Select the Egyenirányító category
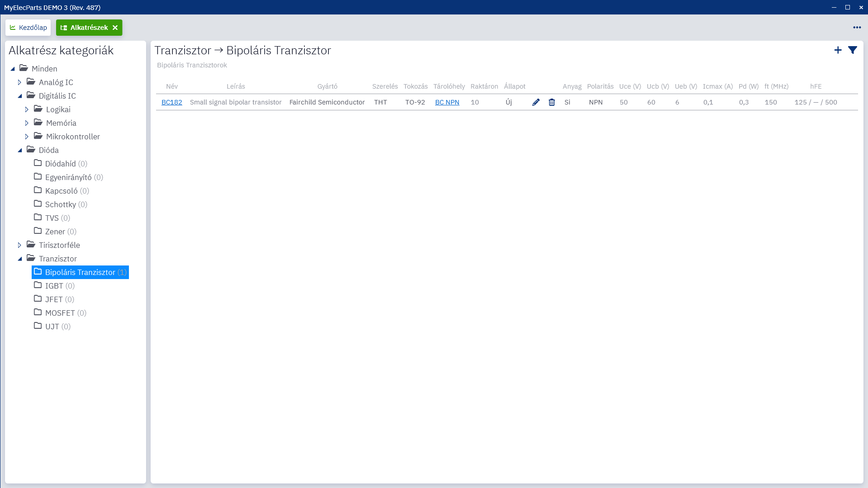This screenshot has width=868, height=488. [69, 177]
